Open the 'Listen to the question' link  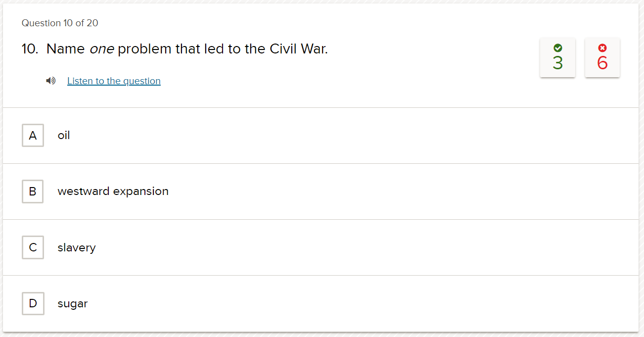114,81
